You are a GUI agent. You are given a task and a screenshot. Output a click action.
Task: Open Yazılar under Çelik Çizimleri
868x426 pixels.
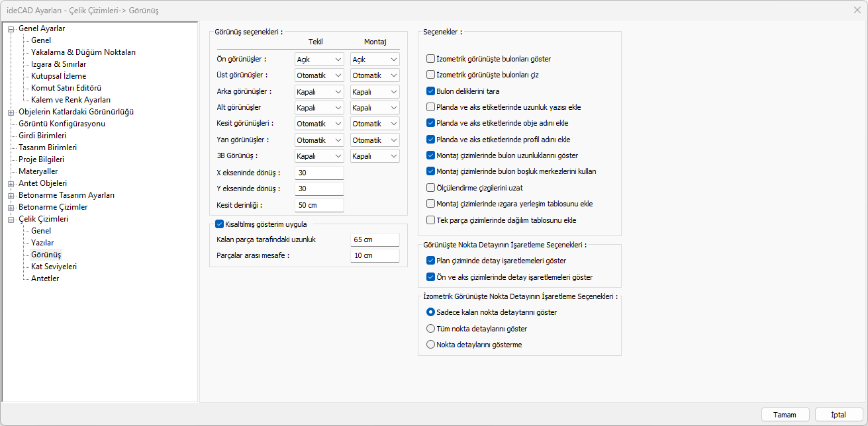pyautogui.click(x=42, y=243)
